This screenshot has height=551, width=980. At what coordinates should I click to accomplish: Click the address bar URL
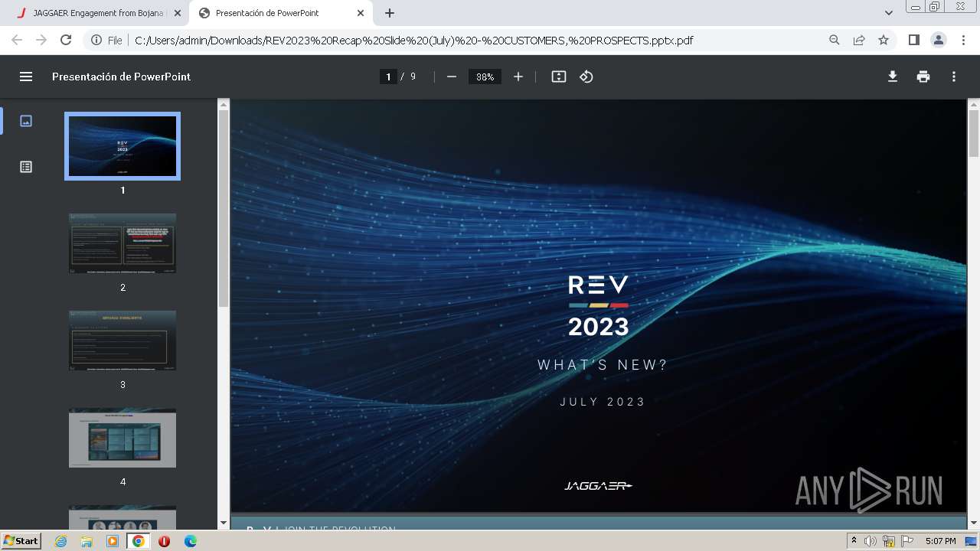pos(413,40)
